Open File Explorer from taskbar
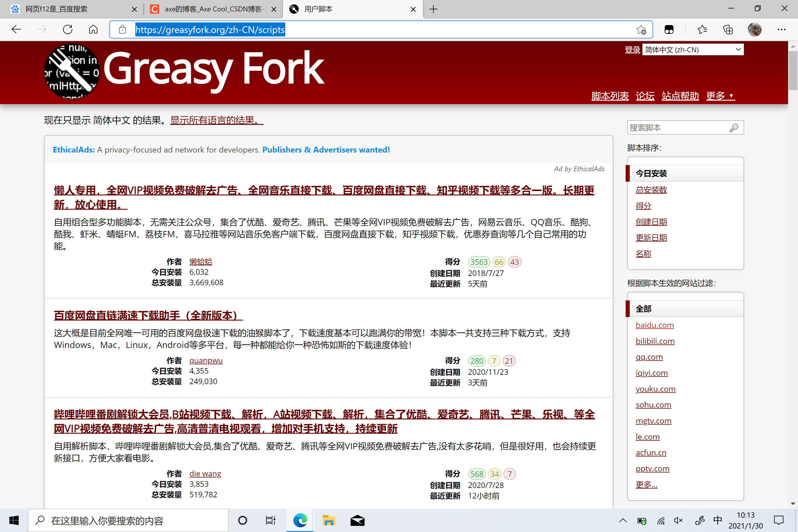Screen dimensions: 798x532 pos(328,520)
